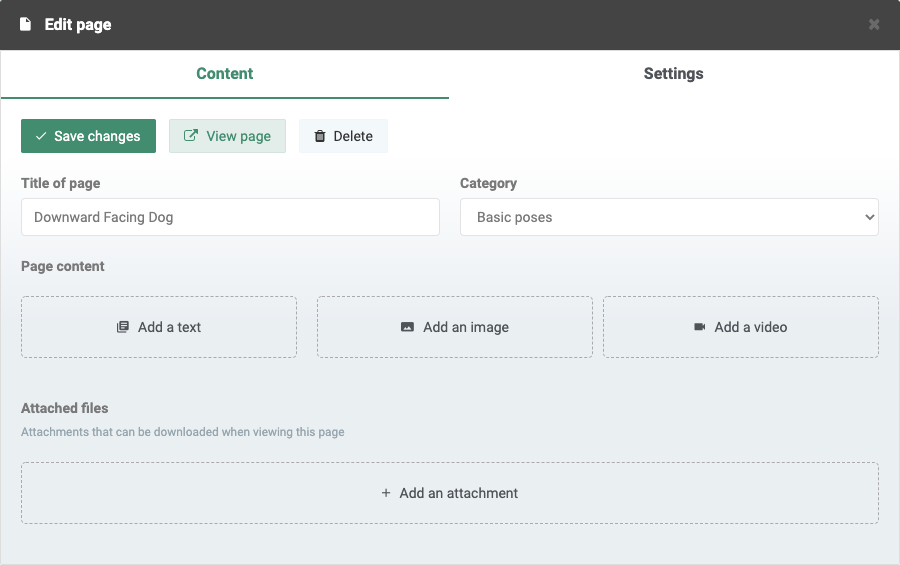Click the trash can icon beside Delete
900x565 pixels.
(x=320, y=136)
